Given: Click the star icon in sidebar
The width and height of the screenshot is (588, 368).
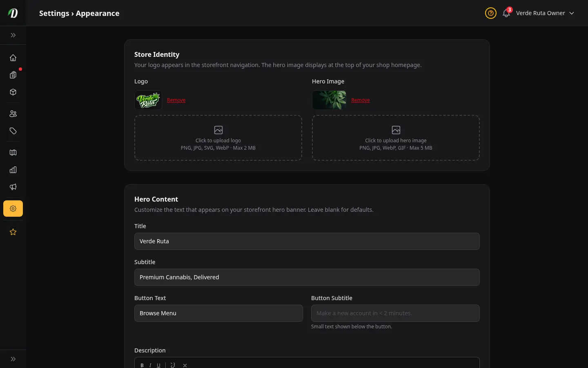Looking at the screenshot, I should (13, 232).
